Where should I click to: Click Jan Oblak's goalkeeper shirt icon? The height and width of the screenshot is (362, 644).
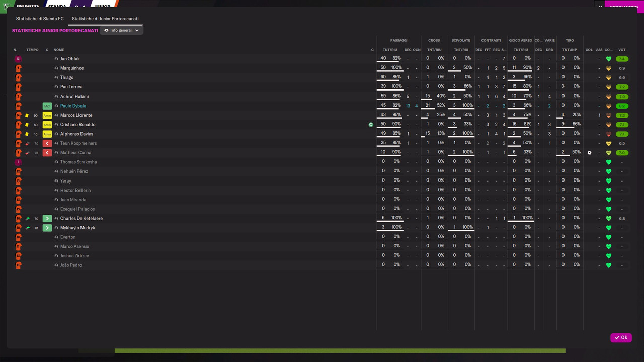pos(18,59)
